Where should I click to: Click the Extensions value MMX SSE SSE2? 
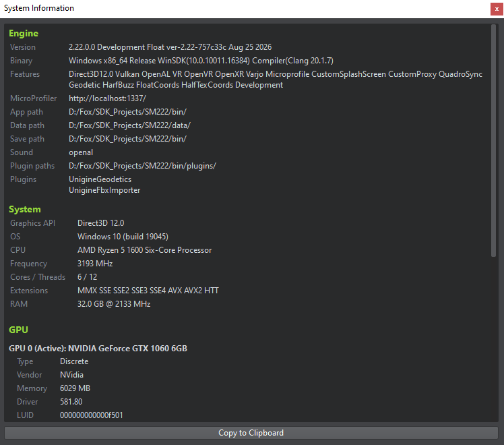pyautogui.click(x=148, y=291)
